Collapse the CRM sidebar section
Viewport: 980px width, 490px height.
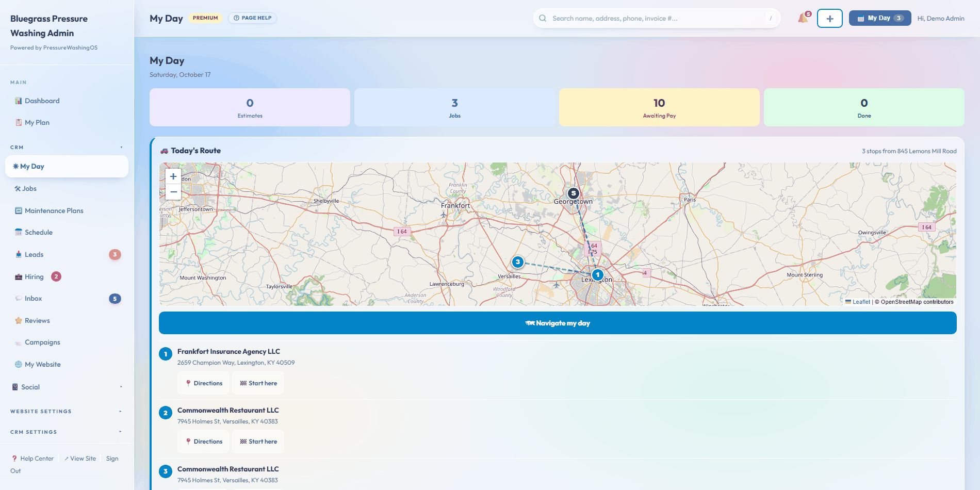coord(67,148)
